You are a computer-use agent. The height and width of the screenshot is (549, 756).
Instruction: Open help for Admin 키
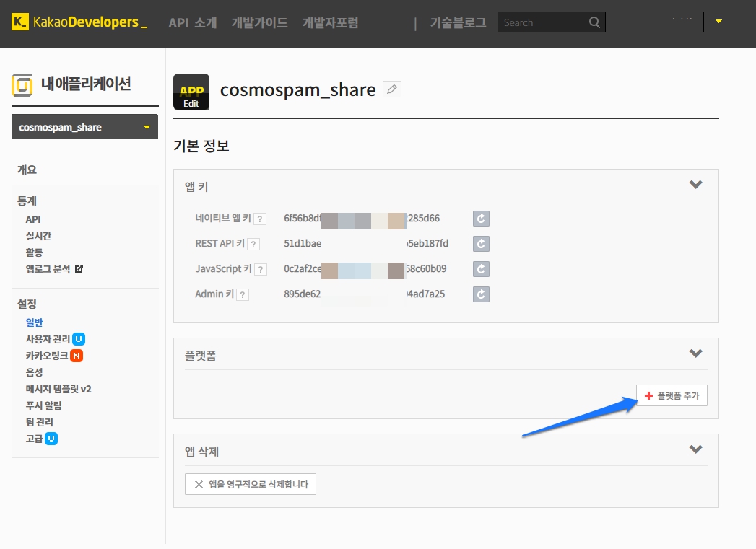243,295
